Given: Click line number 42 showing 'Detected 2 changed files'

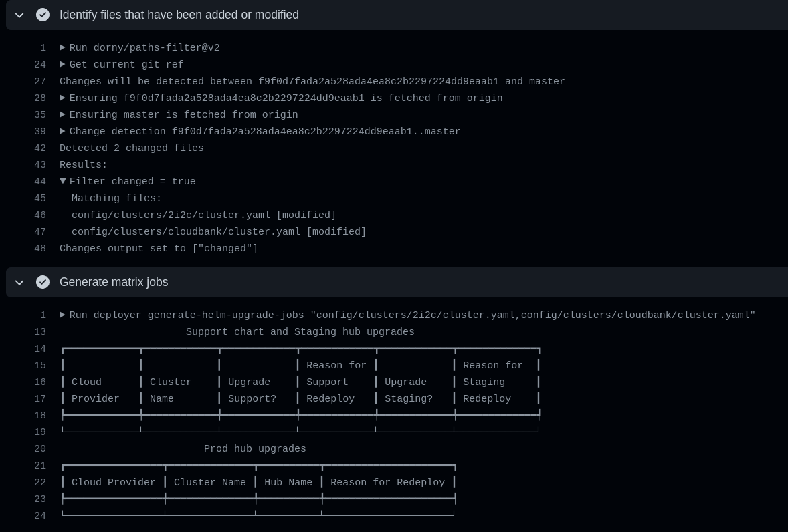Looking at the screenshot, I should (x=40, y=148).
